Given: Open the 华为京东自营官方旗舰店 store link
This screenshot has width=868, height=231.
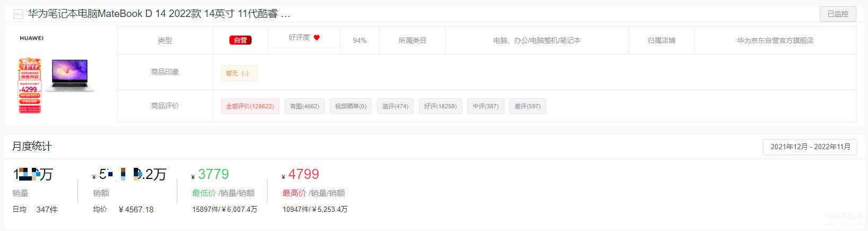Looking at the screenshot, I should 775,40.
